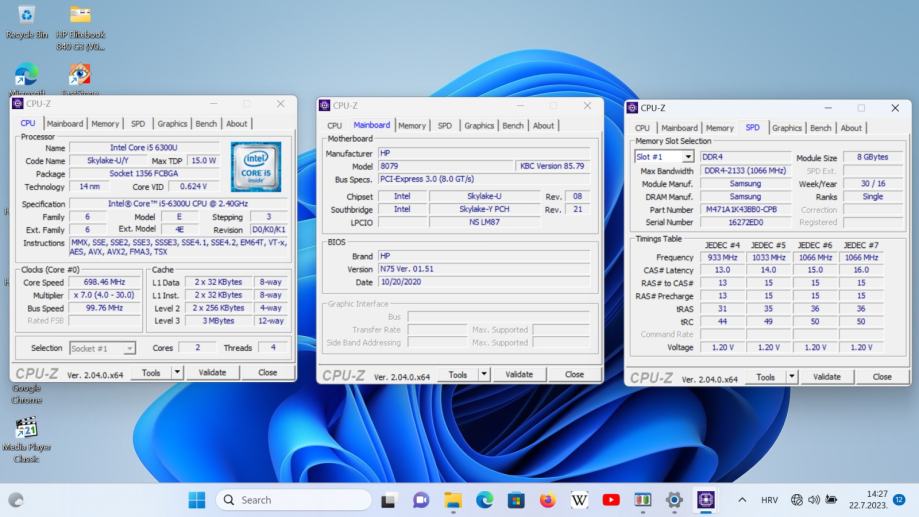Open the YouTube app in taskbar
Image resolution: width=919 pixels, height=517 pixels.
611,500
